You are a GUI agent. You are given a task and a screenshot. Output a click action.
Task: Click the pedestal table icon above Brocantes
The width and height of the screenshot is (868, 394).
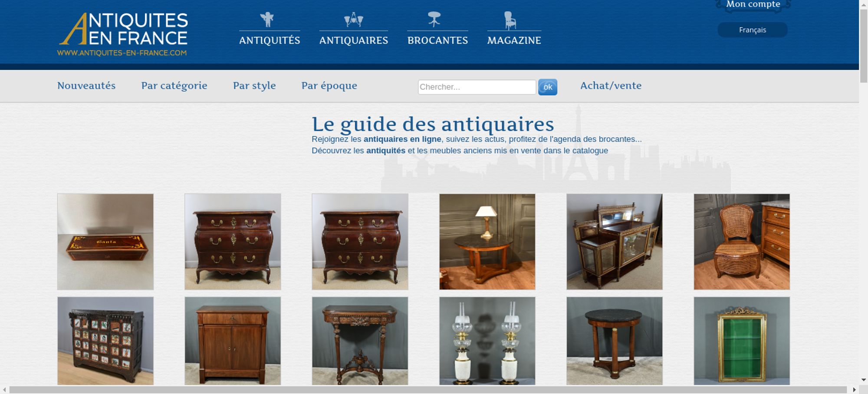coord(434,20)
